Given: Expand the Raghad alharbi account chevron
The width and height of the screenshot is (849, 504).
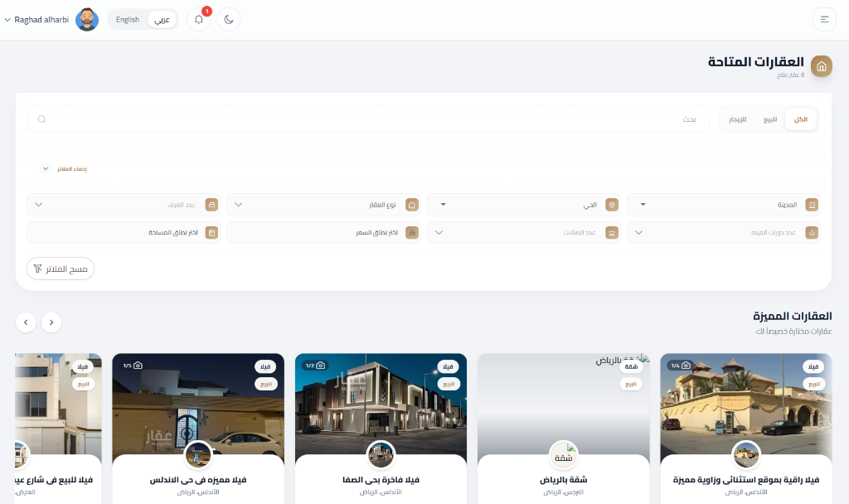Looking at the screenshot, I should (x=7, y=20).
